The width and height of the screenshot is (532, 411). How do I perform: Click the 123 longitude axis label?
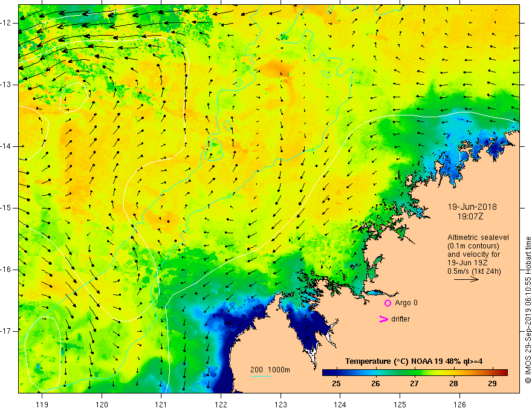click(281, 404)
